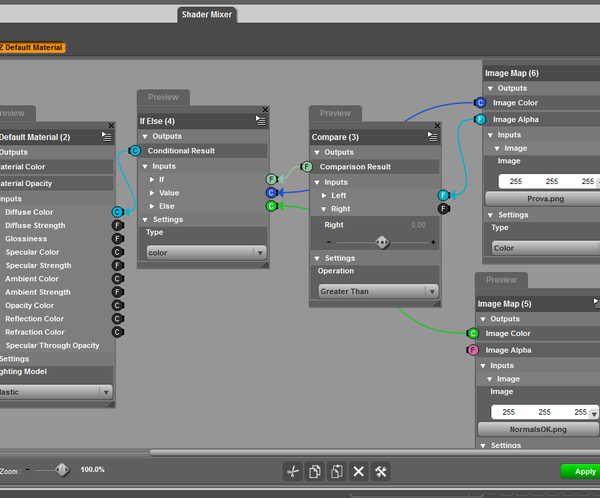Open Preview tab above Image Map (5)

point(501,280)
